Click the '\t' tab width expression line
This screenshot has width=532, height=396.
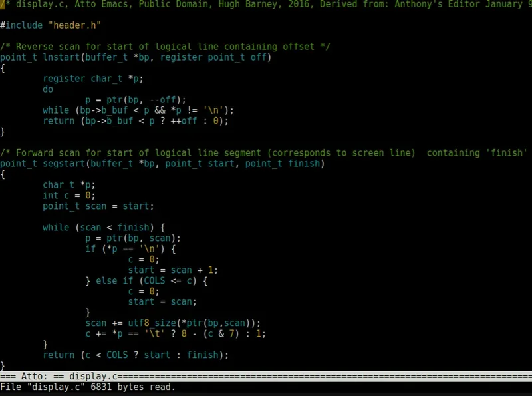click(x=176, y=334)
